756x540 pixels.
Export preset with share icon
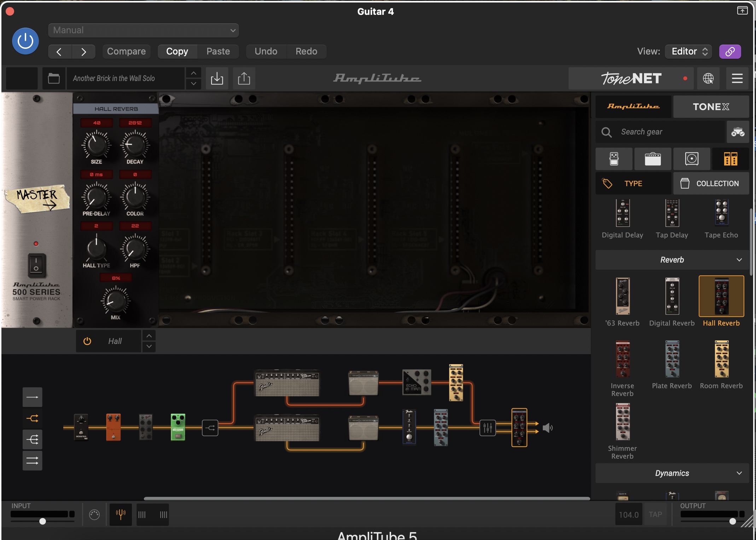[244, 78]
